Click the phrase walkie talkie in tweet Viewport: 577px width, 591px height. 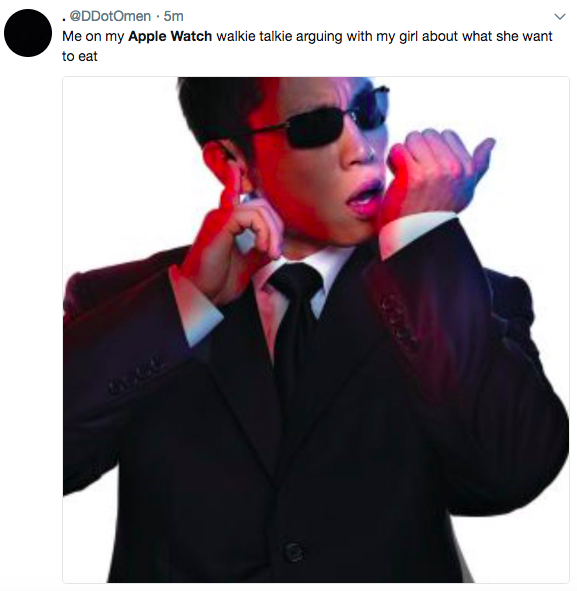pyautogui.click(x=254, y=37)
